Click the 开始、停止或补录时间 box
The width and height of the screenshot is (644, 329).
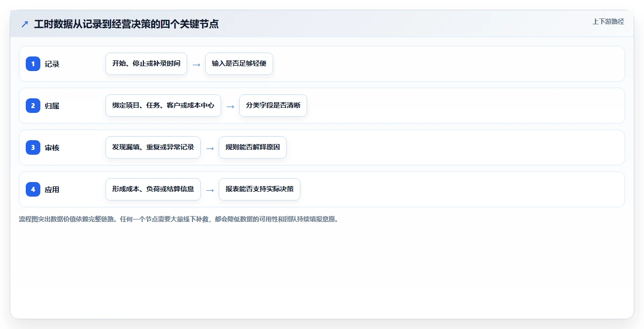(146, 64)
